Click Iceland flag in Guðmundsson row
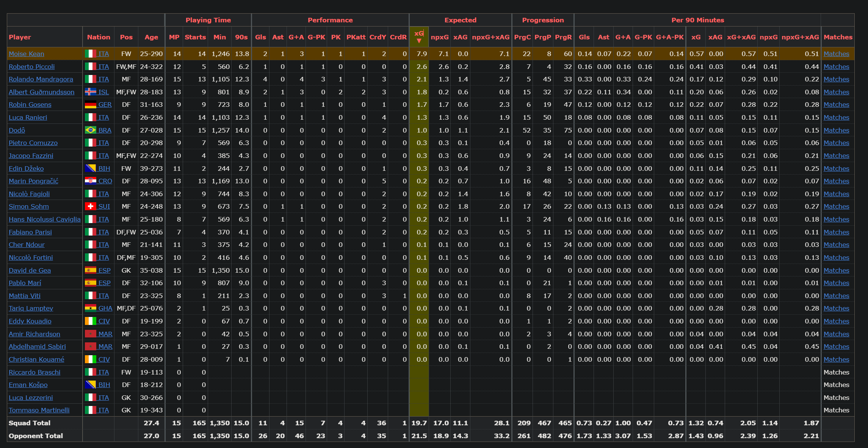The image size is (868, 448). tap(90, 92)
